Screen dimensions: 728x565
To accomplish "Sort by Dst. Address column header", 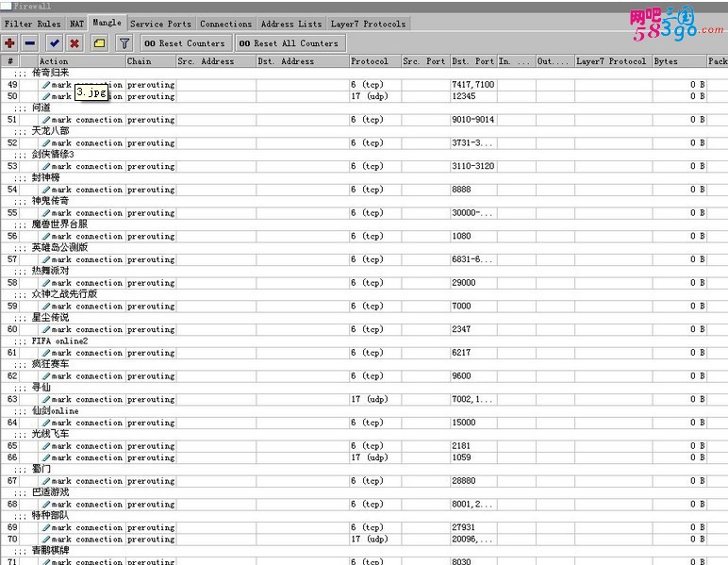I will [303, 60].
